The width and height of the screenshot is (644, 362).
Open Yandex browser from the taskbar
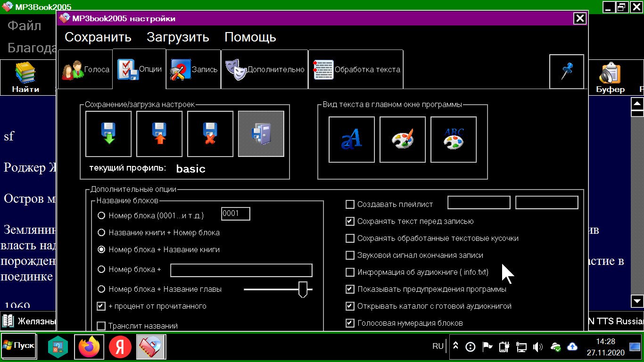(x=120, y=347)
